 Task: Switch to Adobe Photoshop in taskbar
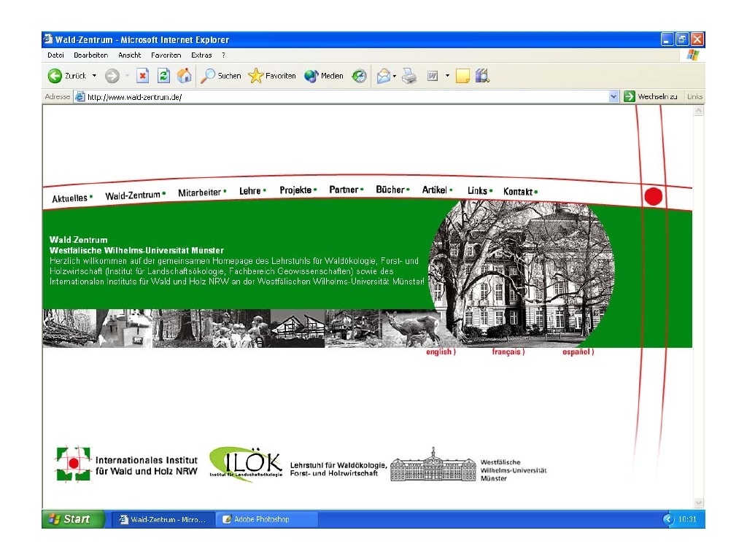pyautogui.click(x=266, y=519)
